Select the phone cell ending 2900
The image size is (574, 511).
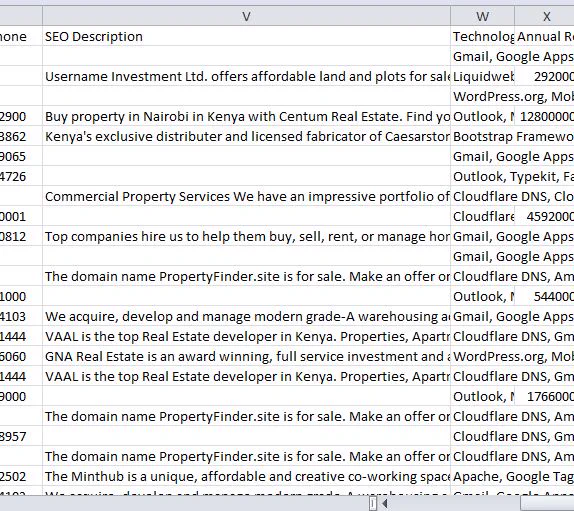click(21, 116)
